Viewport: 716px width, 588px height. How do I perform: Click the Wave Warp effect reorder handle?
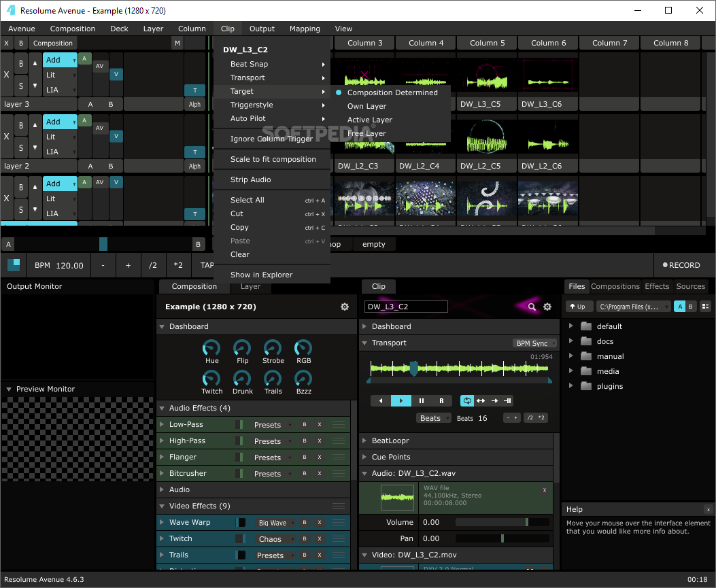click(339, 522)
